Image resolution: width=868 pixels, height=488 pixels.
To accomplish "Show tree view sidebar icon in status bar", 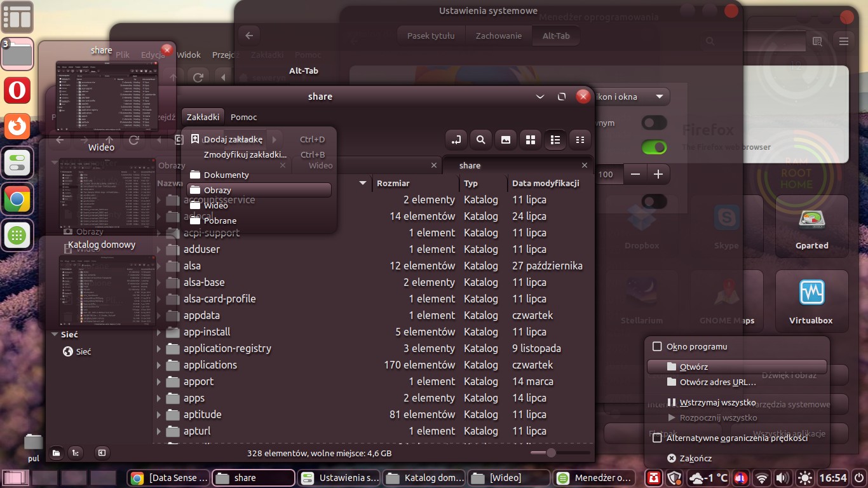I will (76, 453).
